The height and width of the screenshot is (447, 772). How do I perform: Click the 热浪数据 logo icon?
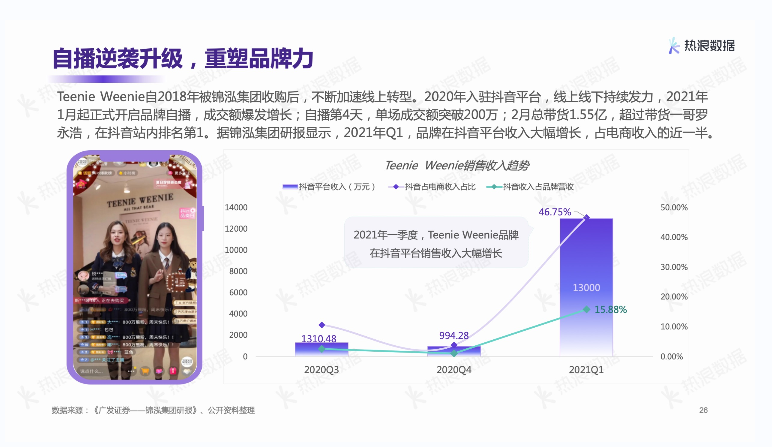(x=674, y=45)
